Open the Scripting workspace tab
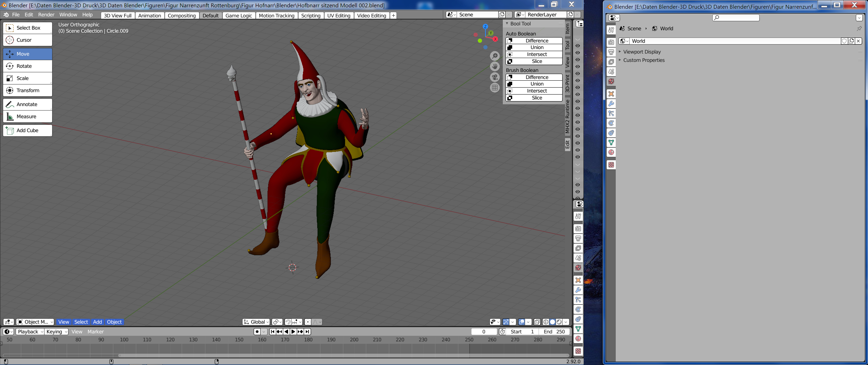868x365 pixels. (310, 16)
